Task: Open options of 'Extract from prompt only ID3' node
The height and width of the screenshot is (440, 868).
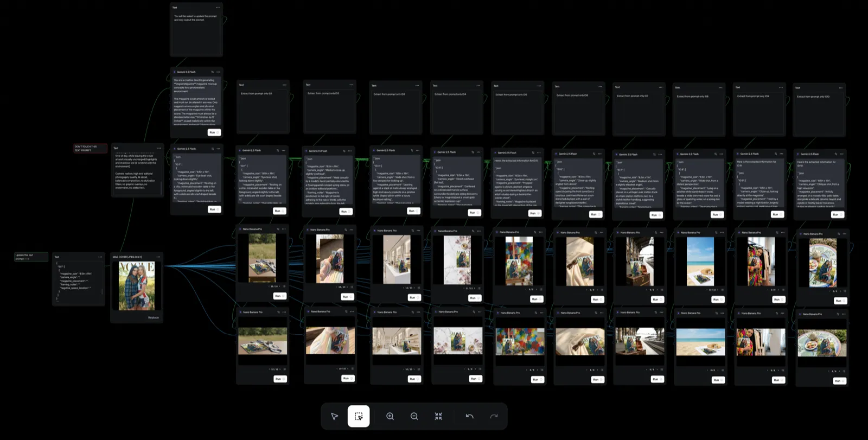Action: click(417, 85)
